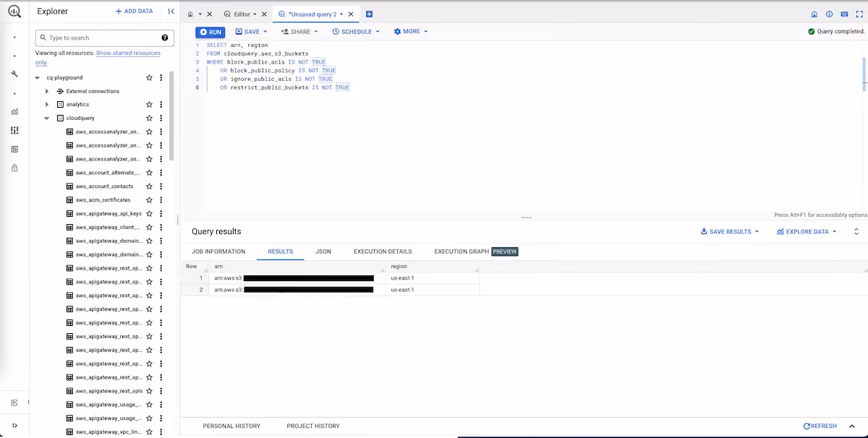This screenshot has height=438, width=868.
Task: Open the EXECUTION GRAPH tab
Action: point(476,252)
